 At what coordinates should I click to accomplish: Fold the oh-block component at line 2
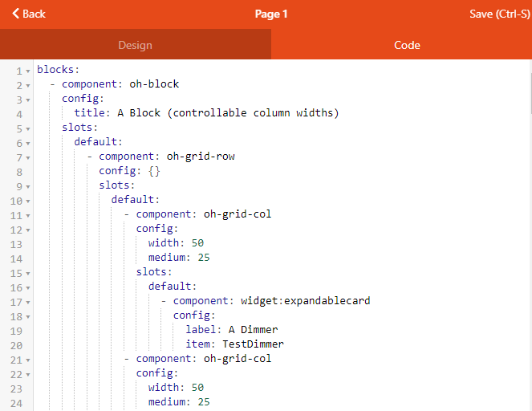pyautogui.click(x=29, y=85)
